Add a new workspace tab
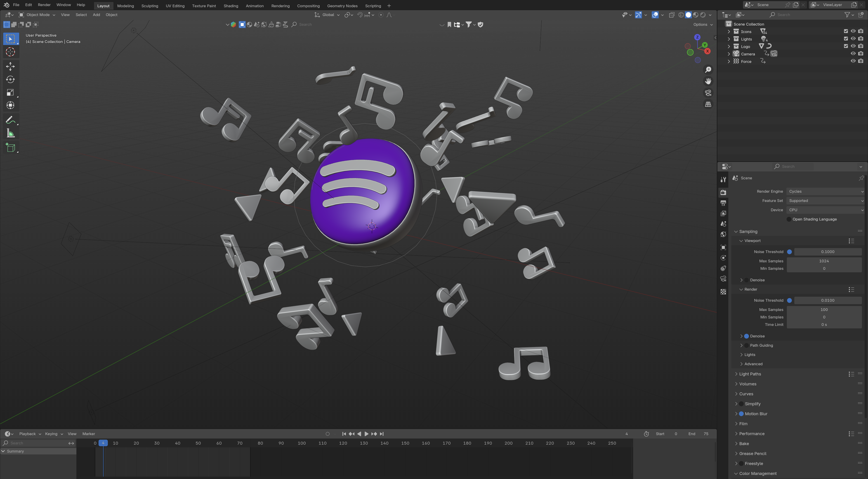 pos(389,6)
